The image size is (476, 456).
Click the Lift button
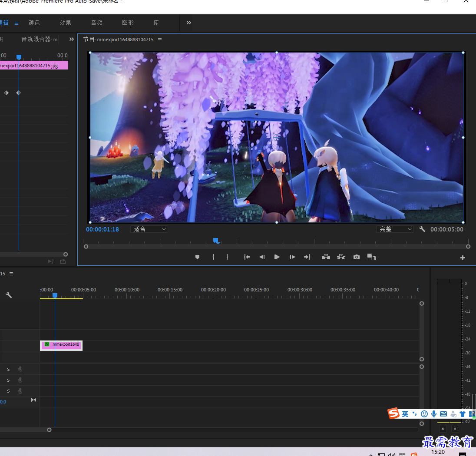tap(326, 257)
